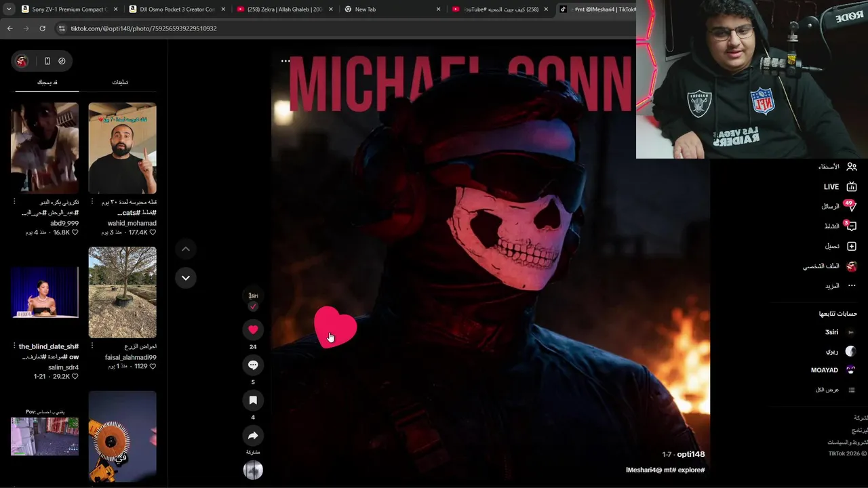
Task: Like the post with the heart button
Action: click(x=253, y=329)
